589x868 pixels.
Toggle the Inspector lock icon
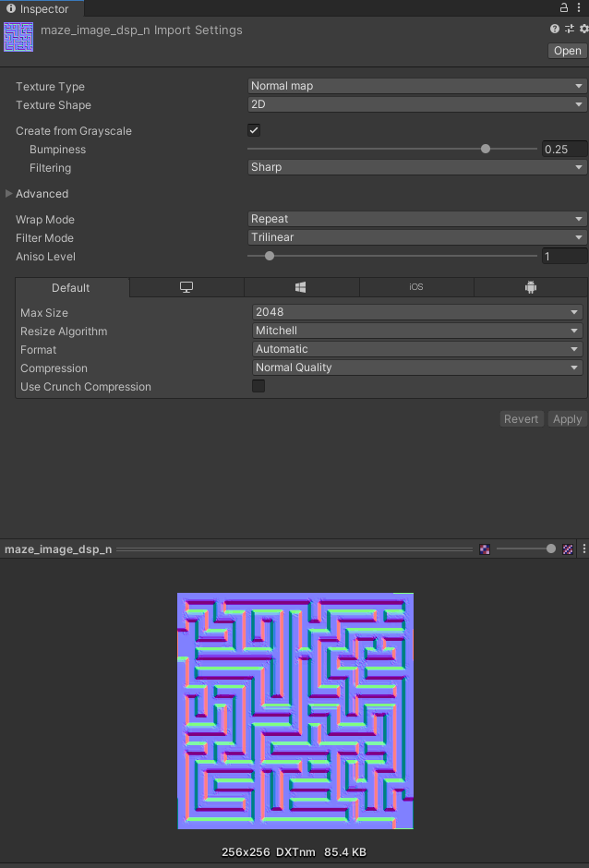(564, 7)
